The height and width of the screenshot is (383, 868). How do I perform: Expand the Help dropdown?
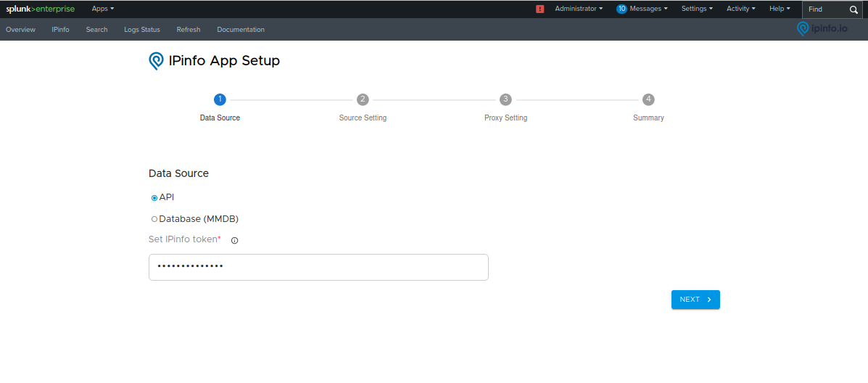click(780, 9)
